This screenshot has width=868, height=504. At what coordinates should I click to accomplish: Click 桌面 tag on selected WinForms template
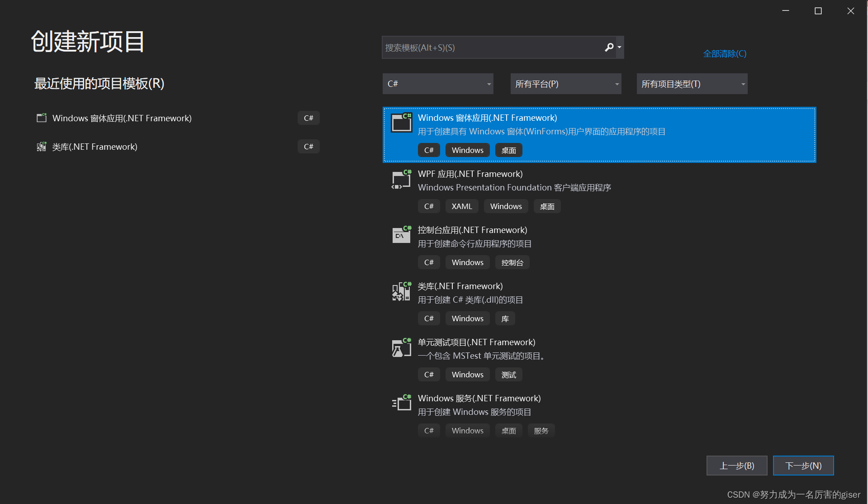point(508,150)
